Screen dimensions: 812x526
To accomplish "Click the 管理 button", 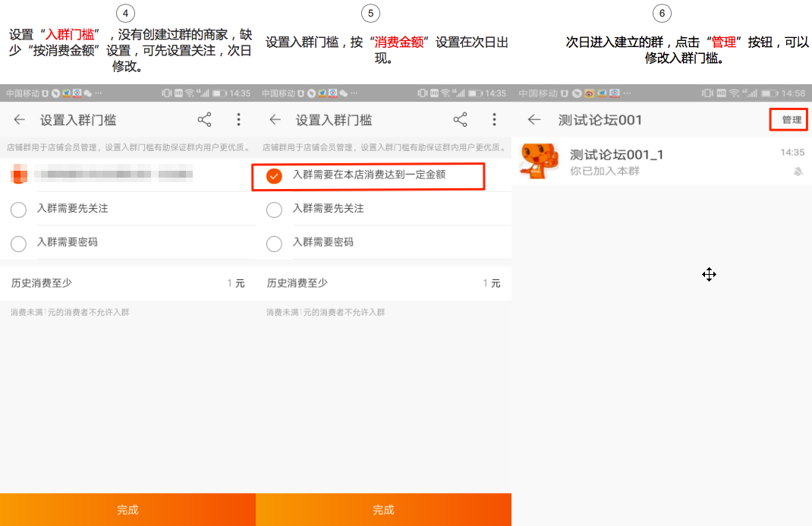I will click(788, 120).
